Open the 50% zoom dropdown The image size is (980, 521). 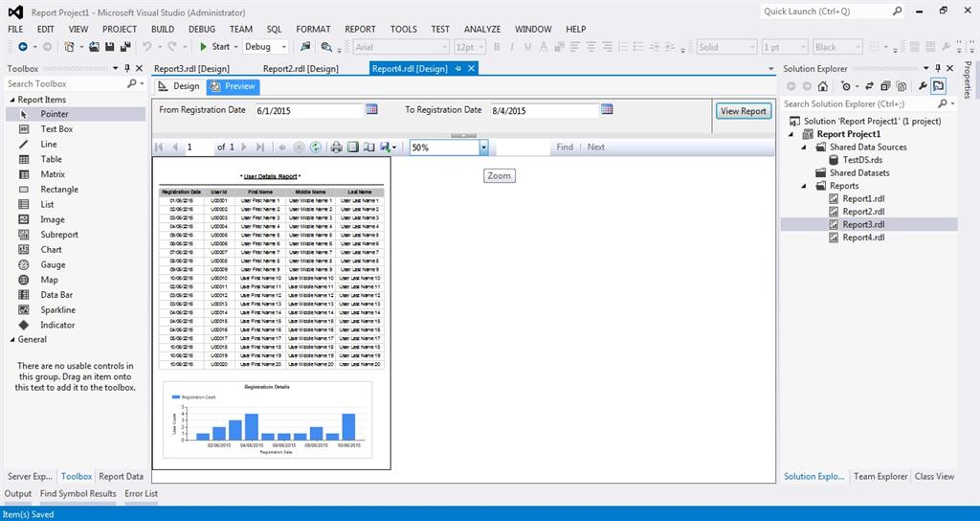click(483, 147)
